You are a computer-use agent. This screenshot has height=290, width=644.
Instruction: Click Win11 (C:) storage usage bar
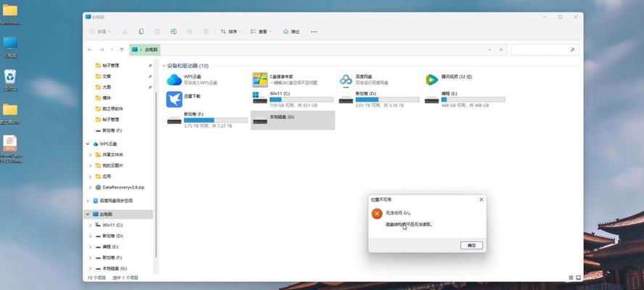(301, 99)
